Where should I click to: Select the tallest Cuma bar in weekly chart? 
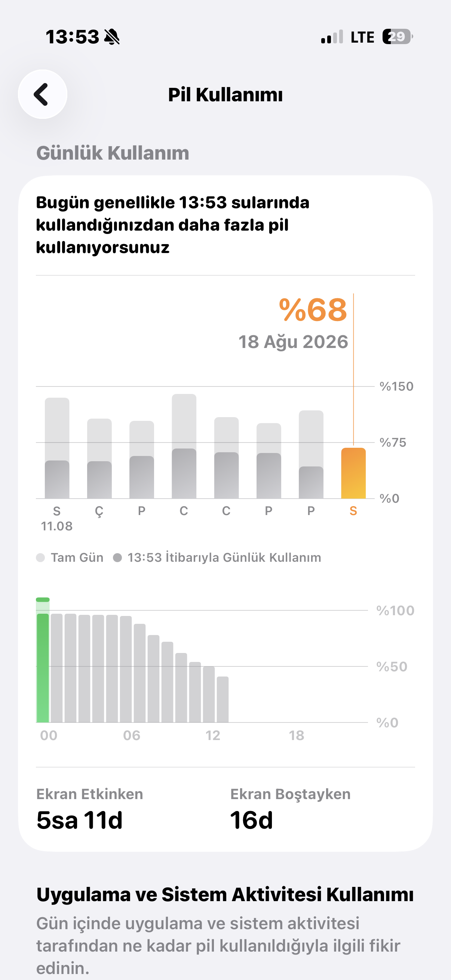[x=184, y=446]
